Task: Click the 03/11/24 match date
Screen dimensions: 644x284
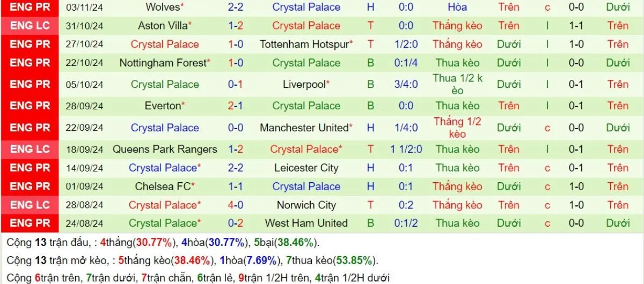Action: (85, 7)
